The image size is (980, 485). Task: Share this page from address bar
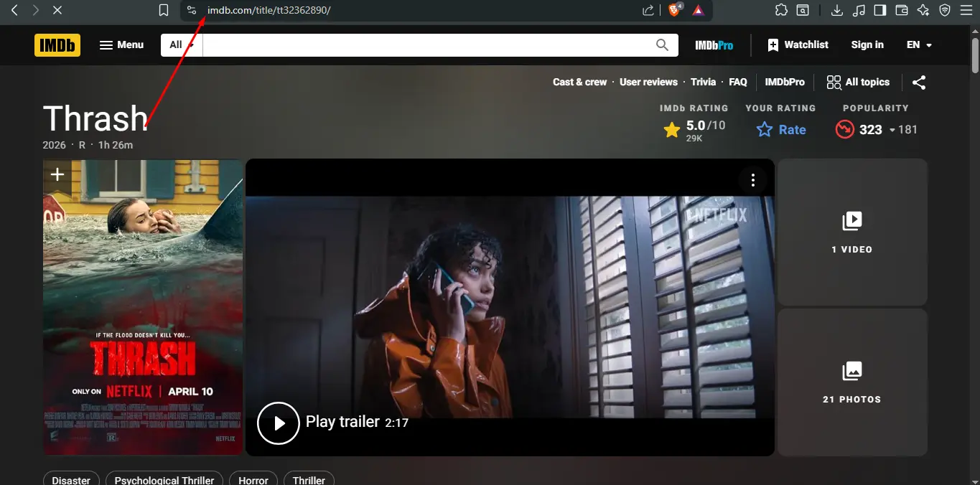pos(648,10)
